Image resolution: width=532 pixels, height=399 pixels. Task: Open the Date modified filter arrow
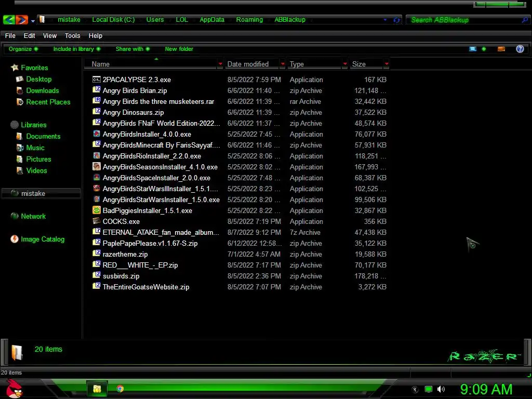[283, 64]
